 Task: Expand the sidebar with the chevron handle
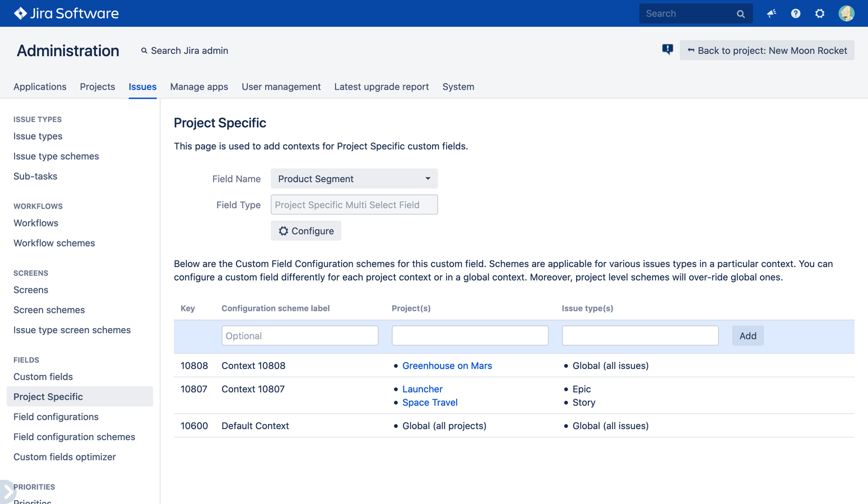pos(7,492)
